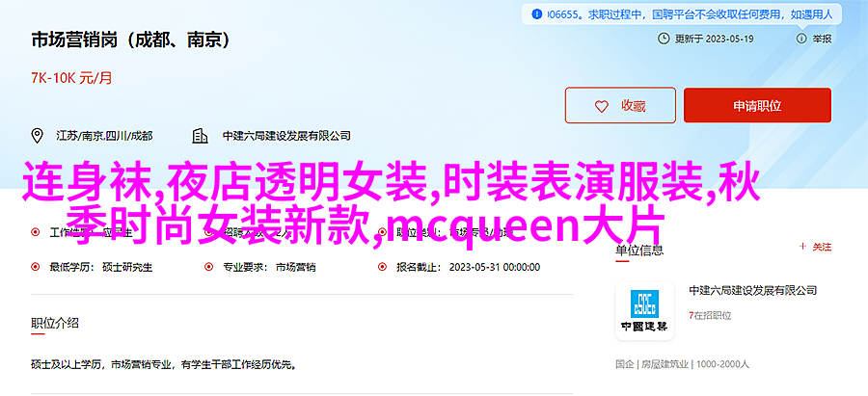Click the 举报 report link

point(822,39)
